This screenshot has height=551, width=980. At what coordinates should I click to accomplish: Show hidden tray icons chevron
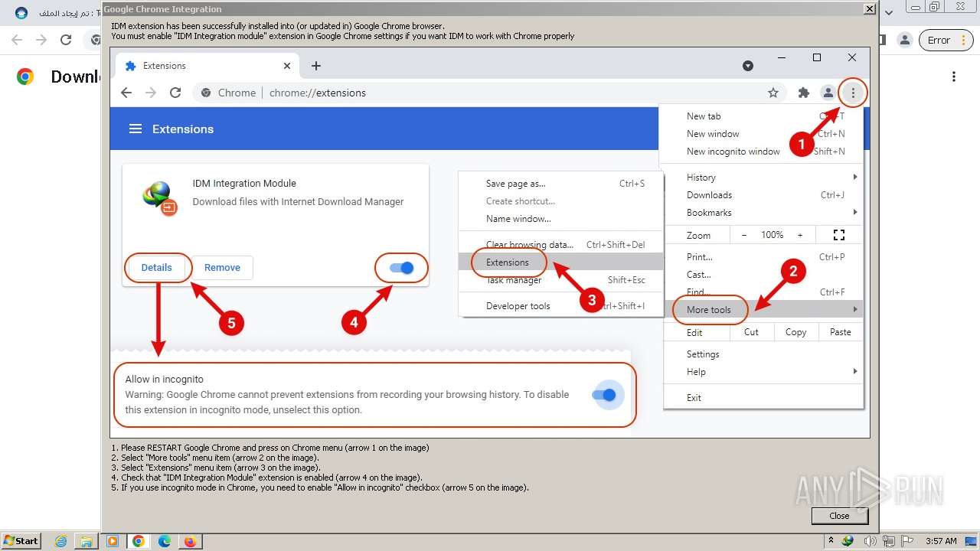(831, 541)
